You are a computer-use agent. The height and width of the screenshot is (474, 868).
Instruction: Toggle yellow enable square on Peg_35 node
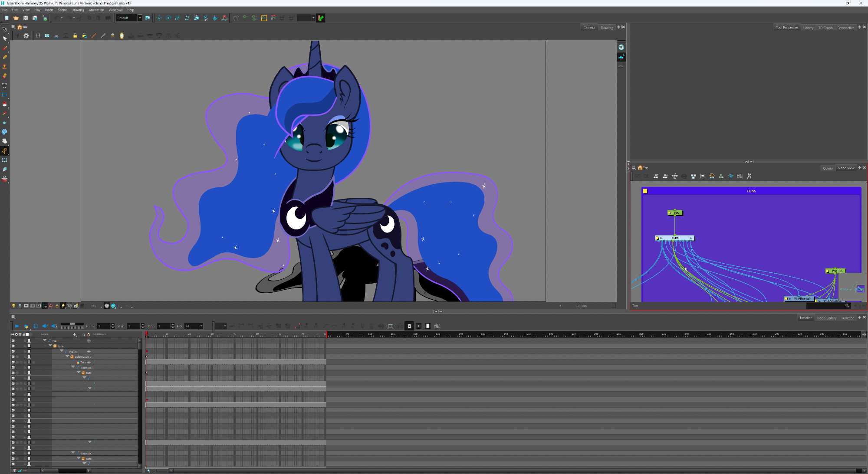[x=828, y=271]
